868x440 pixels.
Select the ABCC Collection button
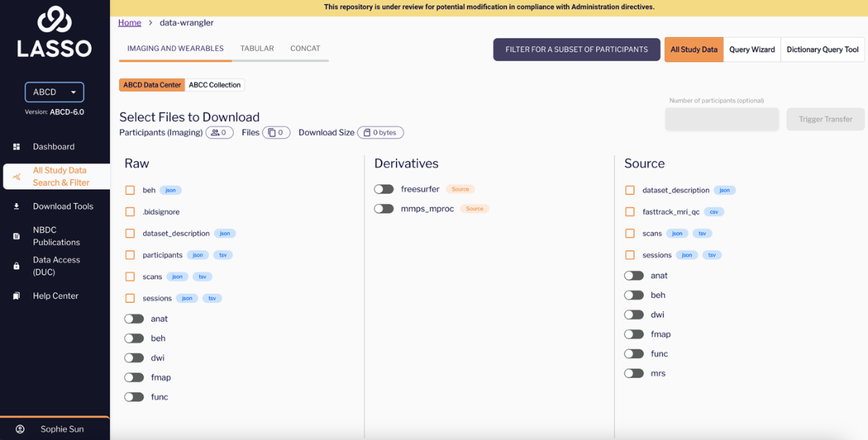[215, 85]
